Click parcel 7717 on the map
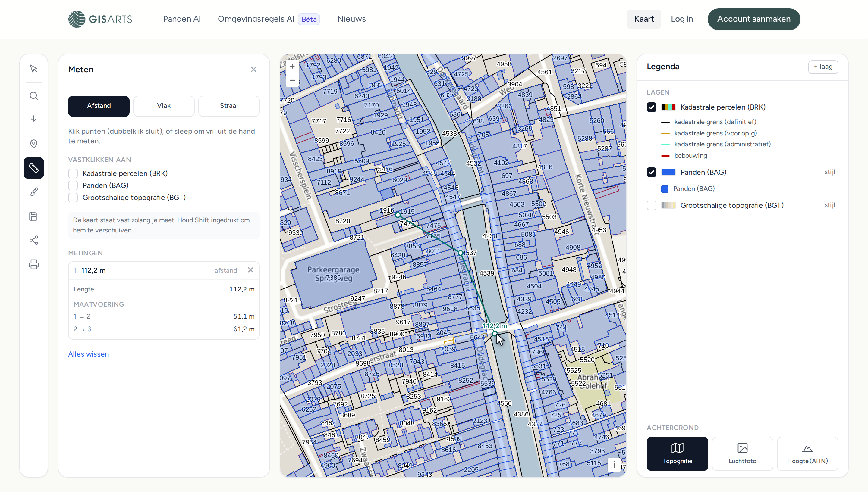868x492 pixels. (x=319, y=121)
